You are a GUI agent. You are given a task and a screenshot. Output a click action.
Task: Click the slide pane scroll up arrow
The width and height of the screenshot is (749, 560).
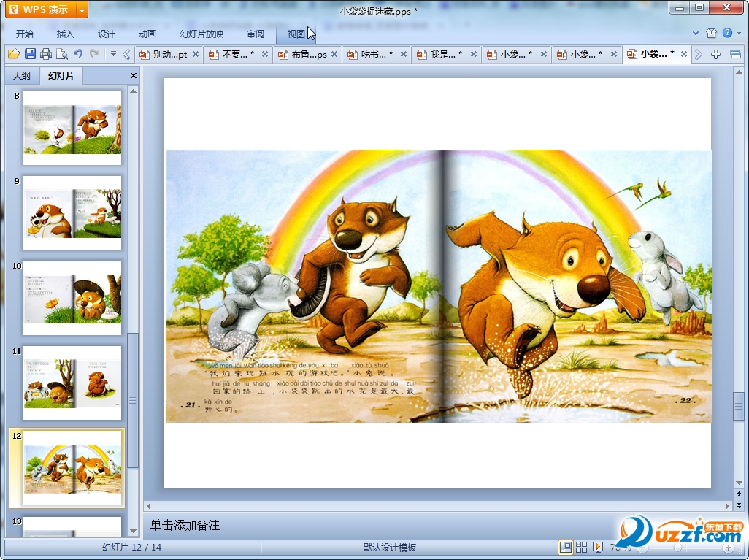point(134,91)
